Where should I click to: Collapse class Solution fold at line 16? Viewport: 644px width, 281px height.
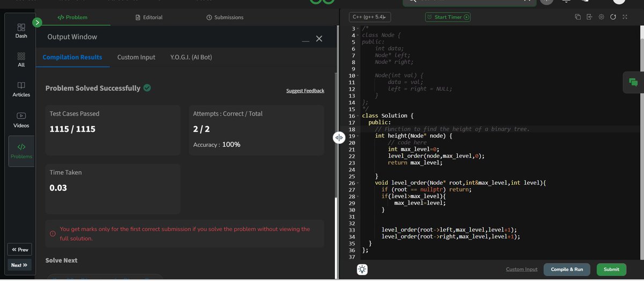[358, 116]
